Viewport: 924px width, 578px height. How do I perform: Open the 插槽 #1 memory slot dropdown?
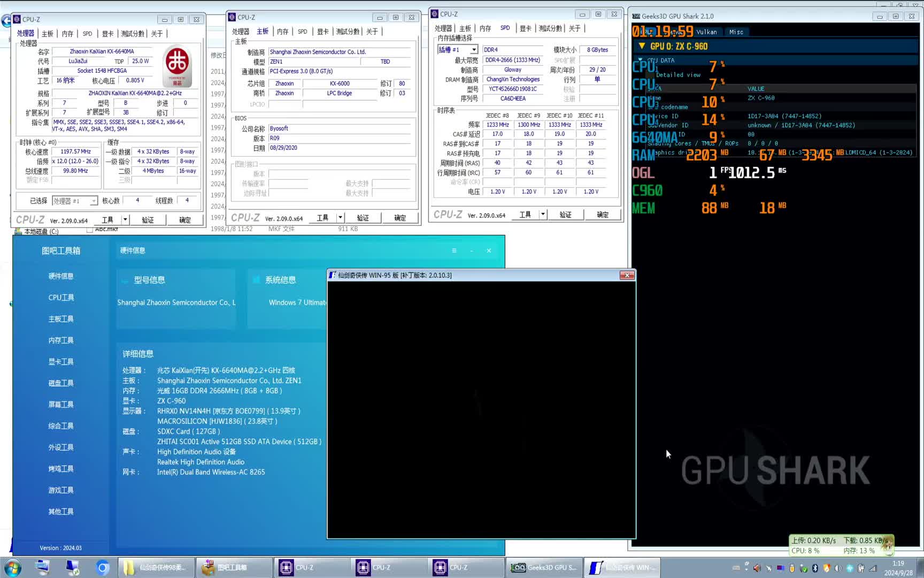click(474, 50)
